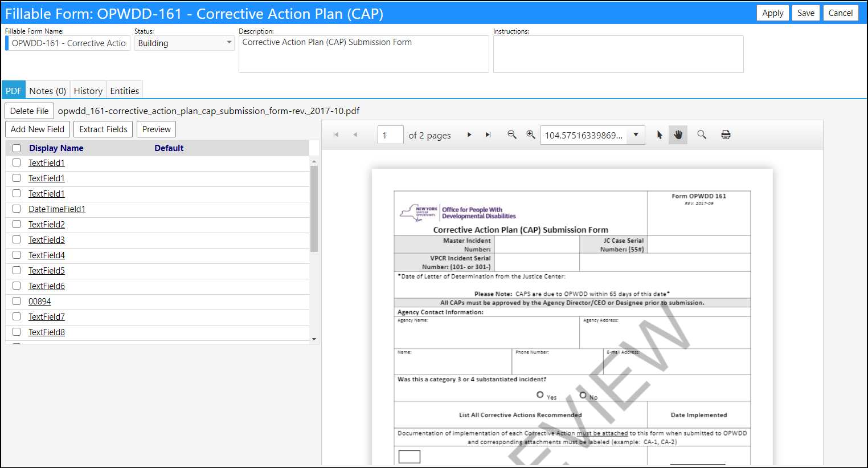Click Add New Field button
The width and height of the screenshot is (868, 468).
[x=38, y=129]
